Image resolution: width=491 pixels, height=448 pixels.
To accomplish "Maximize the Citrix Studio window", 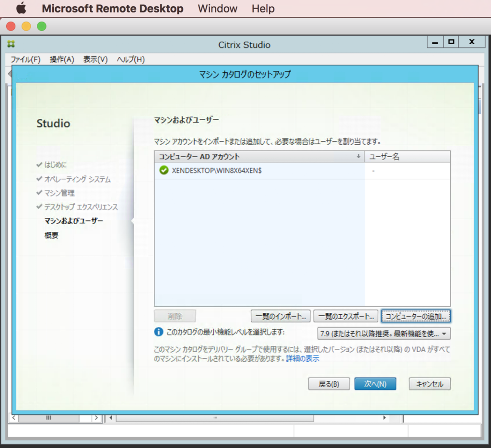I will click(451, 42).
